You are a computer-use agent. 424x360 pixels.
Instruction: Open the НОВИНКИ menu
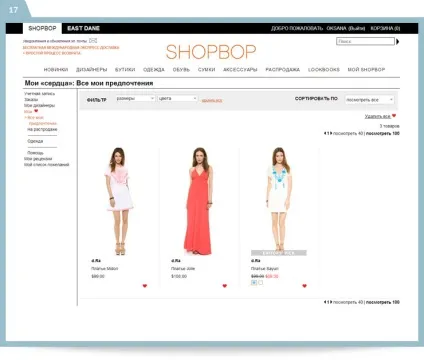(56, 70)
